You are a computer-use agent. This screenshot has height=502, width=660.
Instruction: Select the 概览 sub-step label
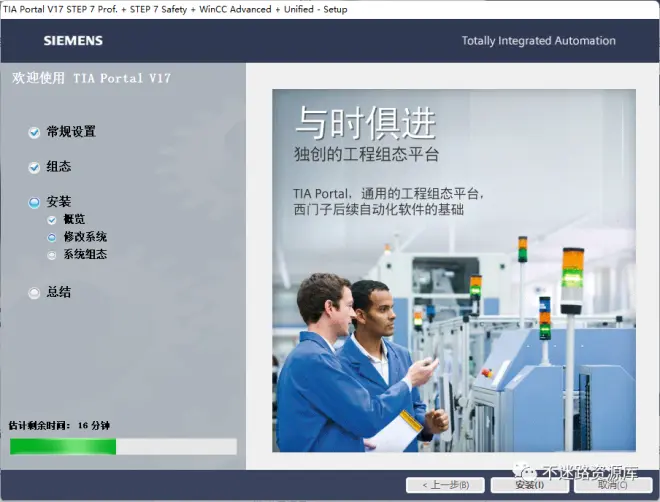coord(74,219)
